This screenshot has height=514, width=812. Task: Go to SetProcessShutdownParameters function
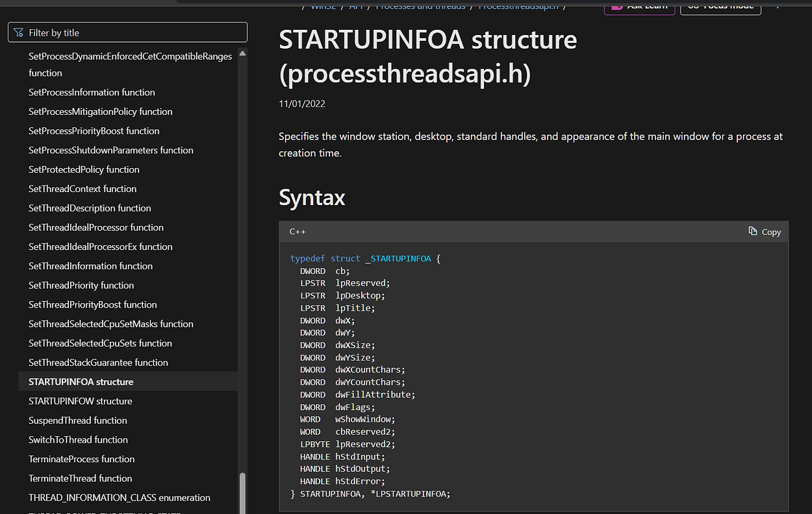(111, 150)
